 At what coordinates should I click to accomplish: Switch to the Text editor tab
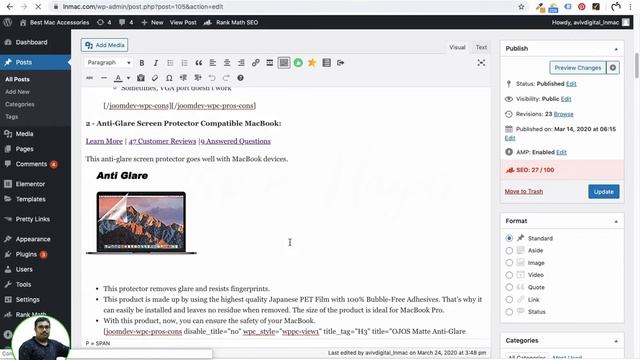[481, 47]
